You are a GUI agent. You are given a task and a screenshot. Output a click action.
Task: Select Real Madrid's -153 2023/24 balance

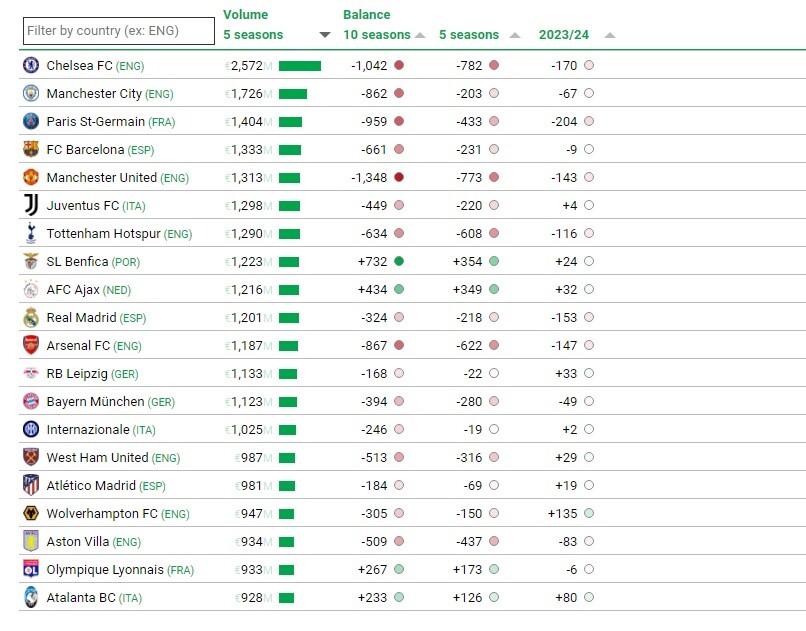tap(564, 318)
